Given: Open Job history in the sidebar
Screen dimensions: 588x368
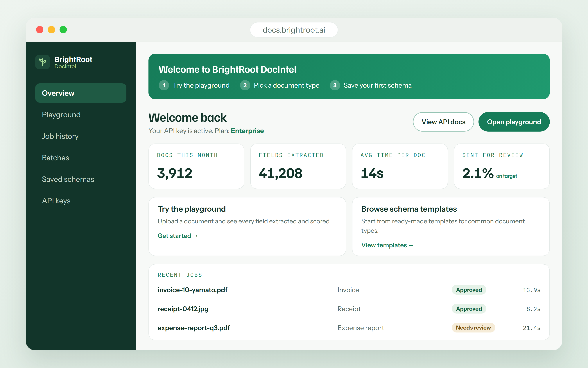Looking at the screenshot, I should [81, 136].
